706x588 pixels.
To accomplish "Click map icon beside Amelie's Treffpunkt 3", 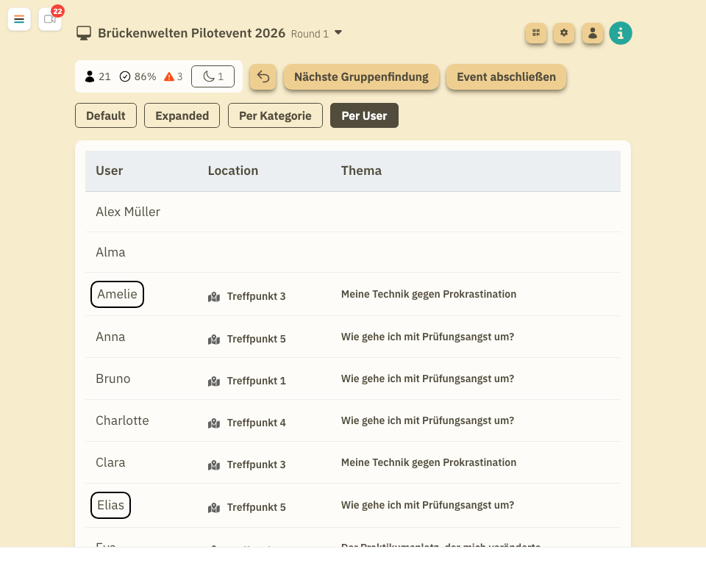I will tap(214, 297).
